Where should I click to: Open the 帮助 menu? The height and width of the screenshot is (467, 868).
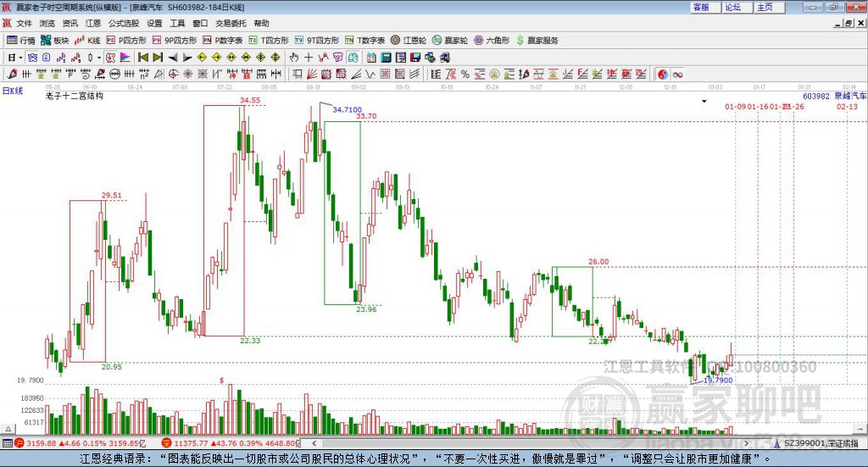tap(261, 23)
